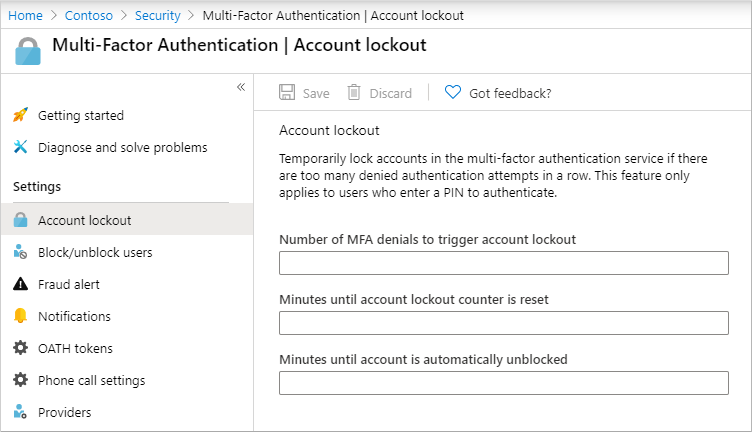The image size is (752, 432).
Task: Click the Notifications bell icon
Action: click(20, 315)
